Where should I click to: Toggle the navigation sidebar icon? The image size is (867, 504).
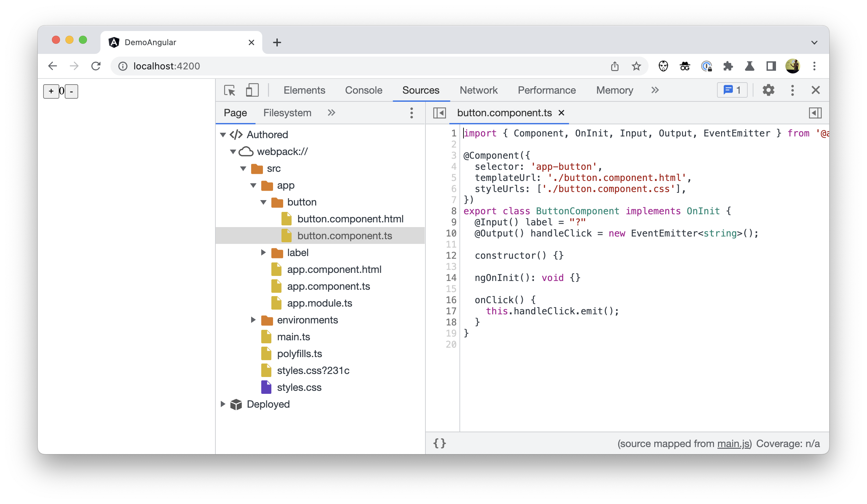(x=440, y=113)
